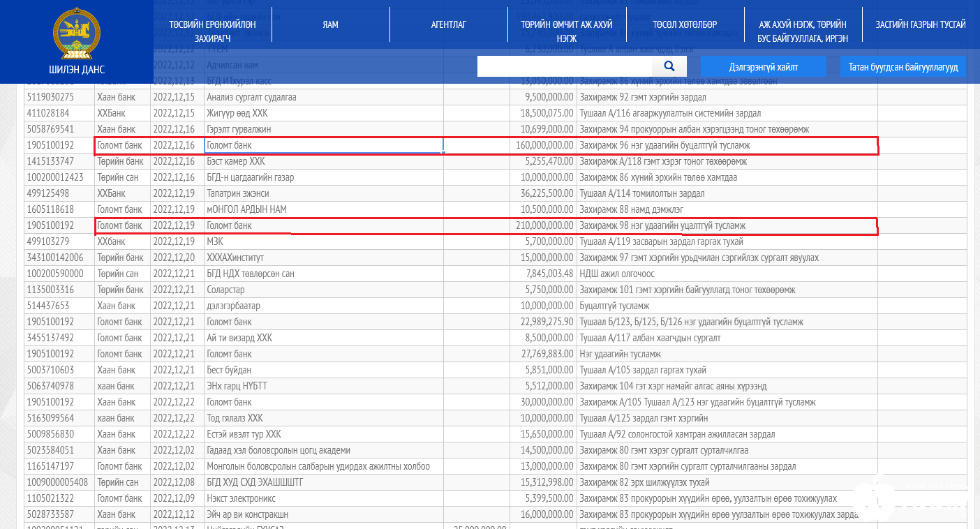
Task: Click Естэй ивэлт тур ХХК cell
Action: coord(325,434)
